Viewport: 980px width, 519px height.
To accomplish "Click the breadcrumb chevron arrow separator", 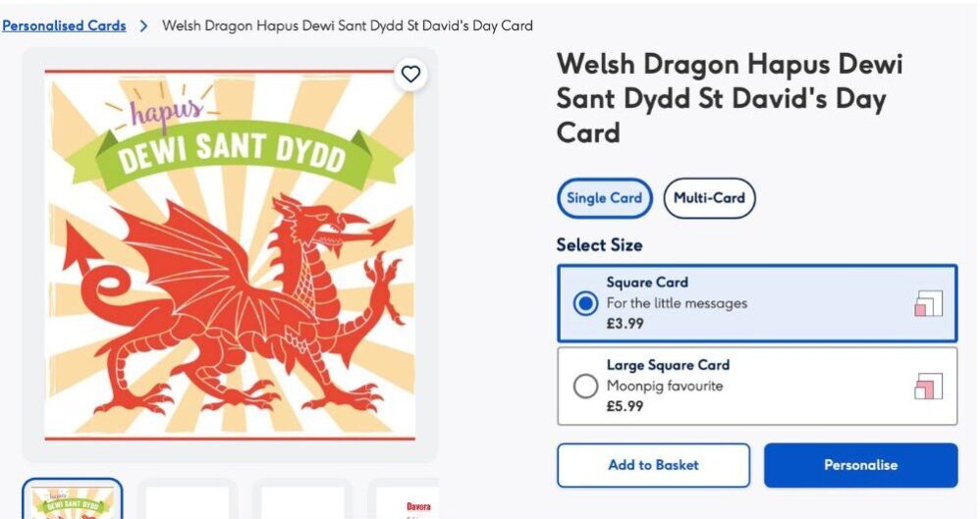I will (x=143, y=26).
